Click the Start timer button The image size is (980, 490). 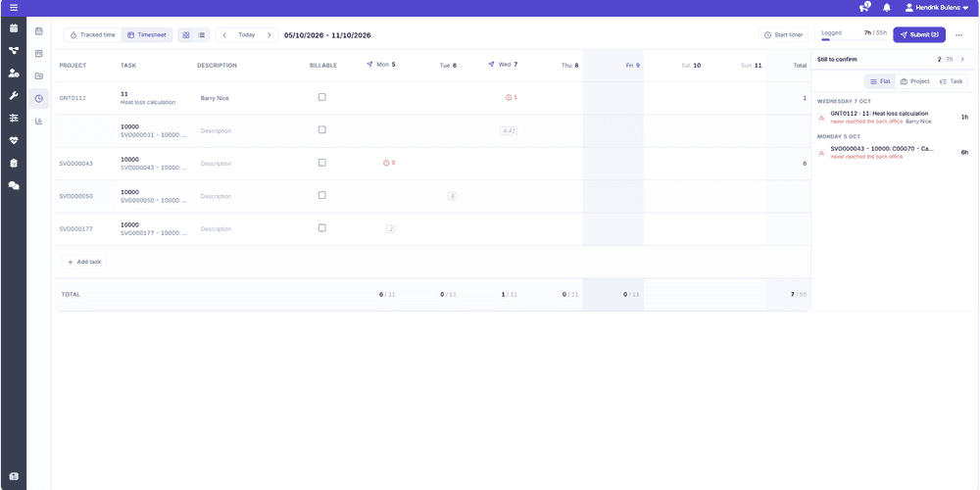click(x=784, y=35)
